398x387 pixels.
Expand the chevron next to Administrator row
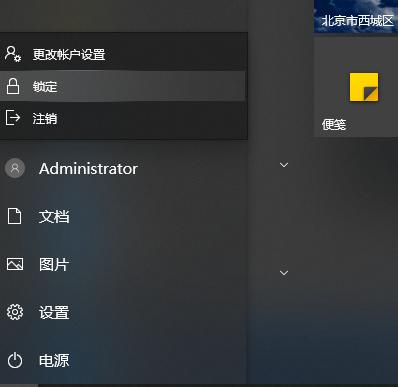(x=284, y=165)
